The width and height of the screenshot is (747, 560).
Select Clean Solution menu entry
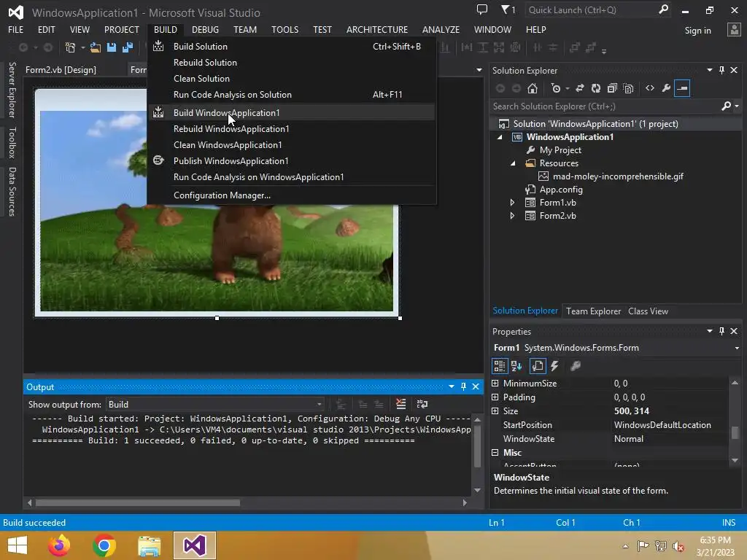(x=292, y=79)
